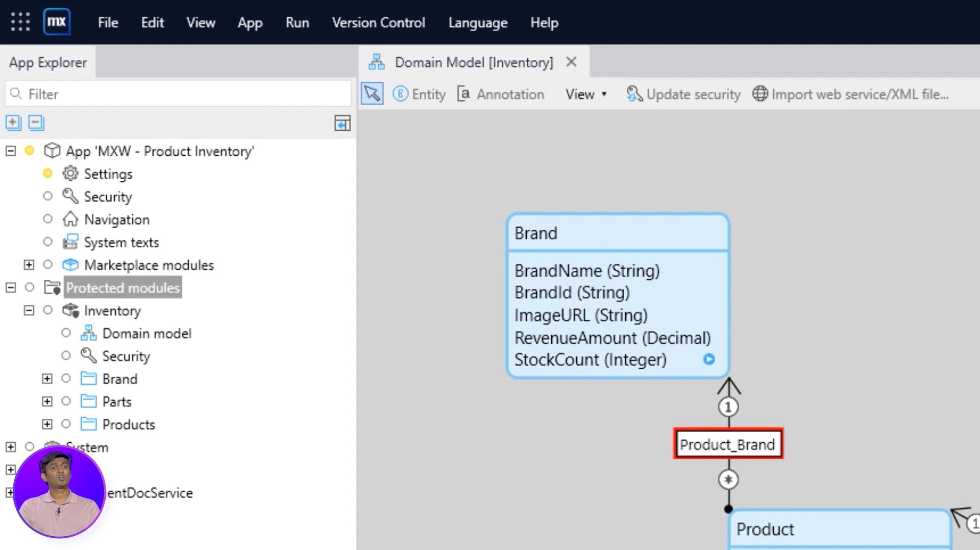980x550 pixels.
Task: Click the Mendix mx logo
Action: click(57, 22)
